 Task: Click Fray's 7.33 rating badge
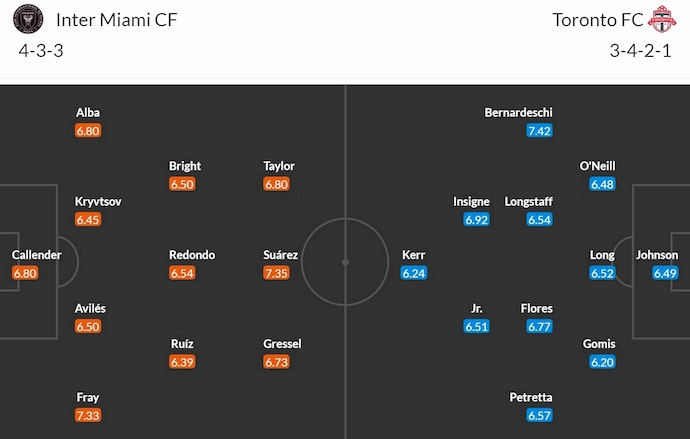tap(88, 415)
